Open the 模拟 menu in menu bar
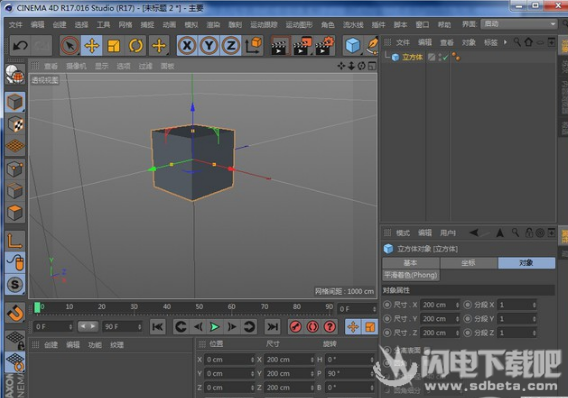Image resolution: width=568 pixels, height=398 pixels. click(191, 25)
